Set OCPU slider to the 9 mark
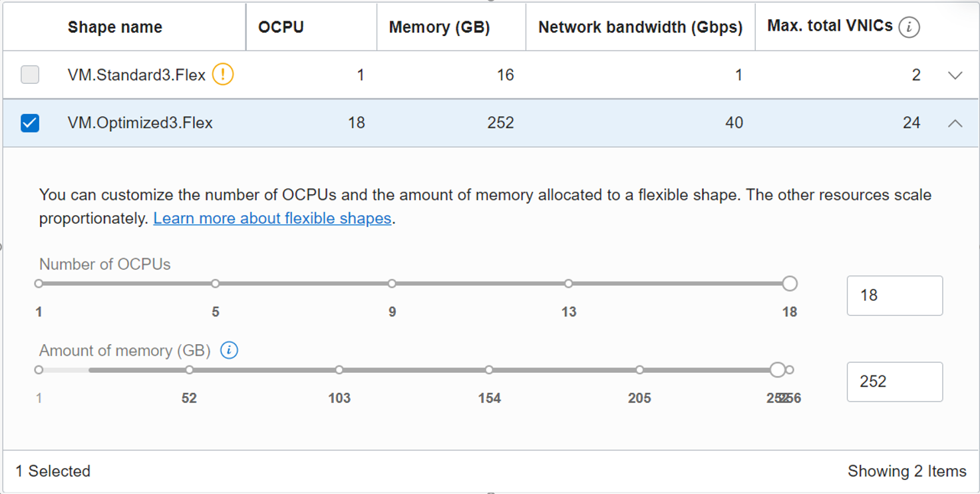Viewport: 980px width, 494px height. pos(392,284)
